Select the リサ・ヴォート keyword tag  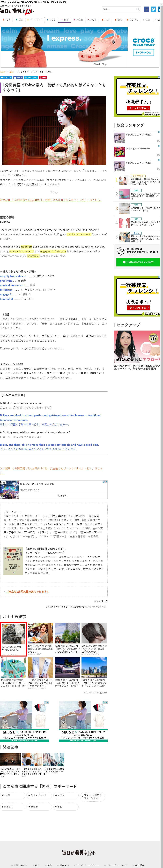tap(39, 795)
